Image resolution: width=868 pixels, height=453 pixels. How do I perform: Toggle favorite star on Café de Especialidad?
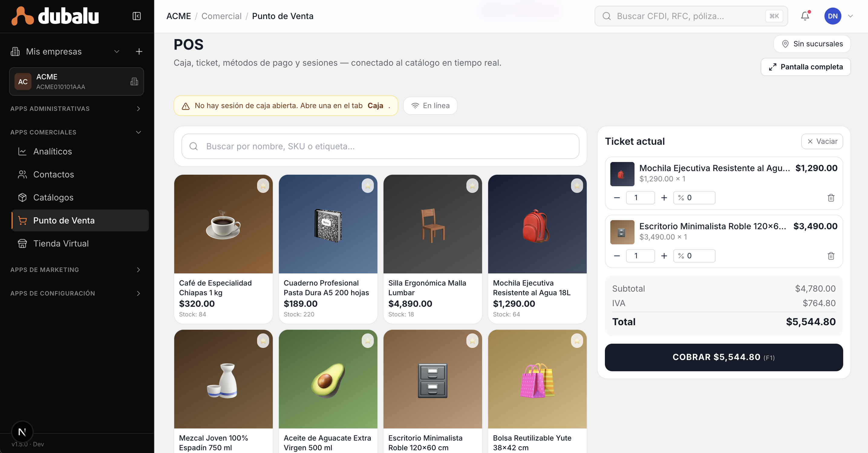[263, 186]
